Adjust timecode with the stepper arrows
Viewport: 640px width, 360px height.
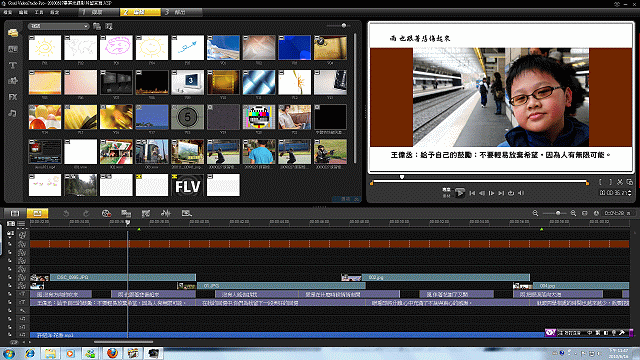(x=629, y=193)
